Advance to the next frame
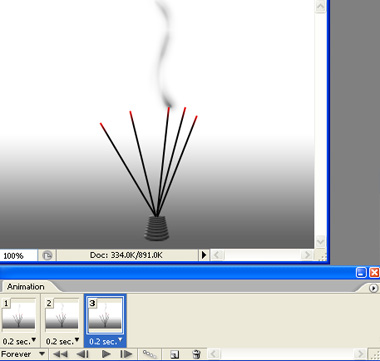380x361 pixels. pyautogui.click(x=126, y=354)
